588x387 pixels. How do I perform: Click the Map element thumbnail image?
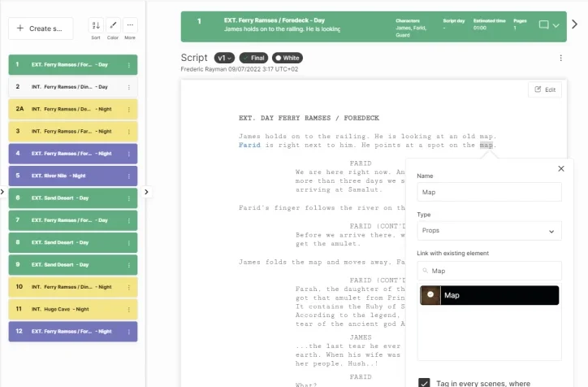pyautogui.click(x=430, y=295)
